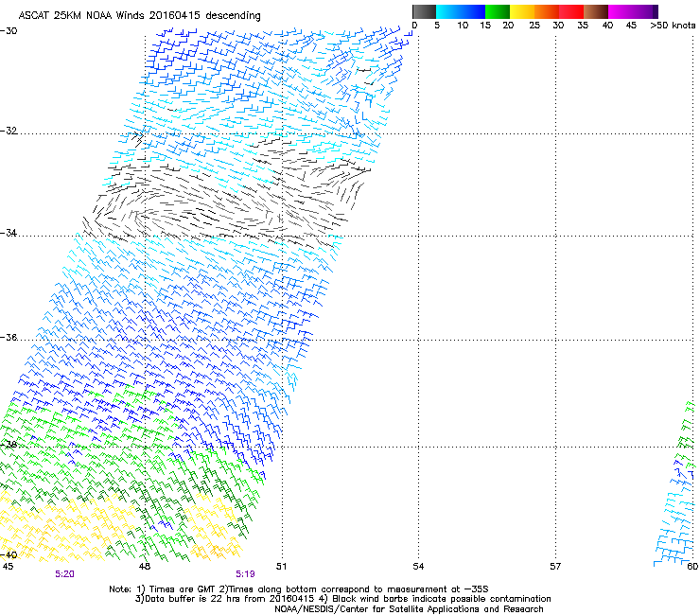
Task: Click the "3)Data buffer is 22 hrs" note line
Action: (342, 599)
